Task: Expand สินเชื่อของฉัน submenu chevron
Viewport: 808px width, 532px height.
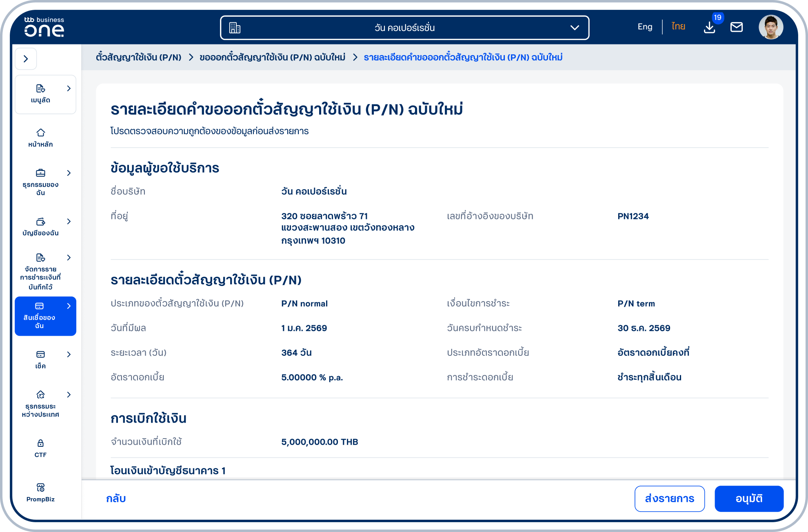Action: click(x=69, y=306)
